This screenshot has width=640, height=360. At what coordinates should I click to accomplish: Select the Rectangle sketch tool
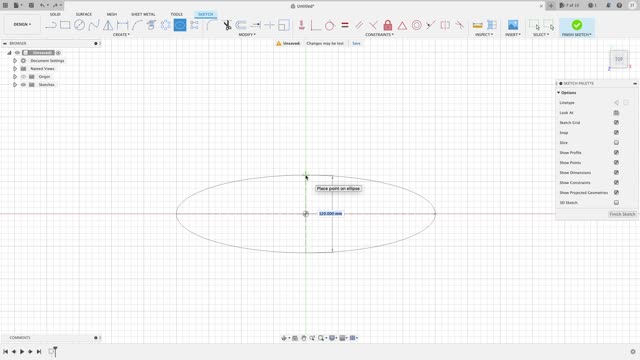coord(65,25)
